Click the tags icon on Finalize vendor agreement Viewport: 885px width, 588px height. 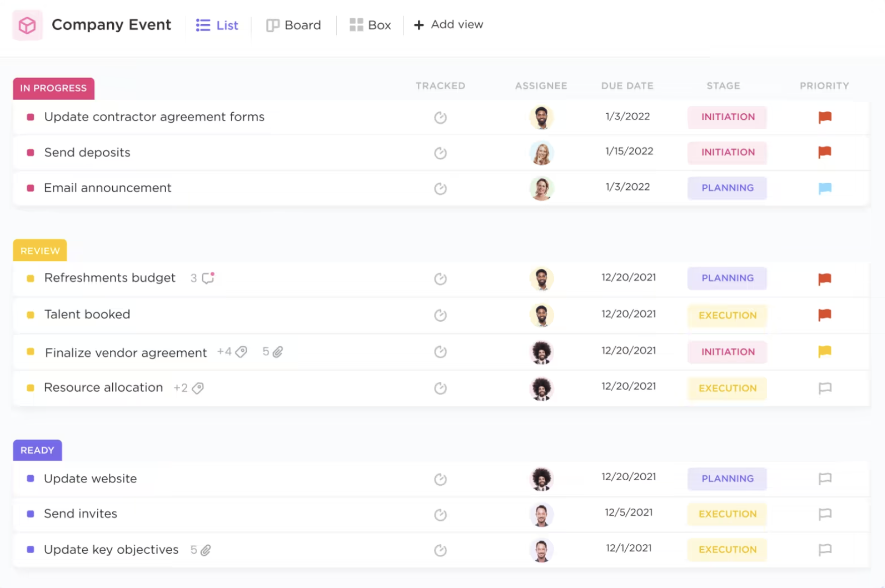click(241, 352)
